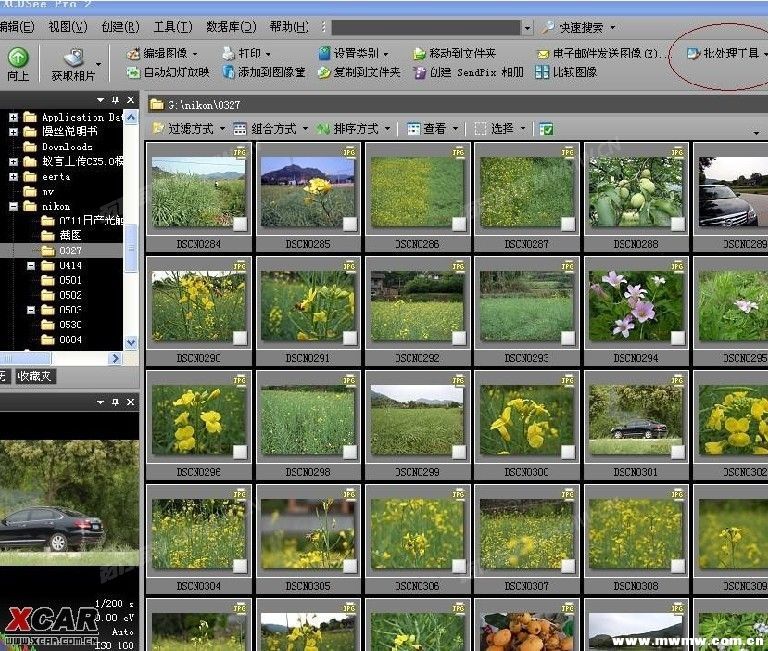Tick the checkbox on thumbnail DSCN0301
This screenshot has width=768, height=651.
(678, 452)
